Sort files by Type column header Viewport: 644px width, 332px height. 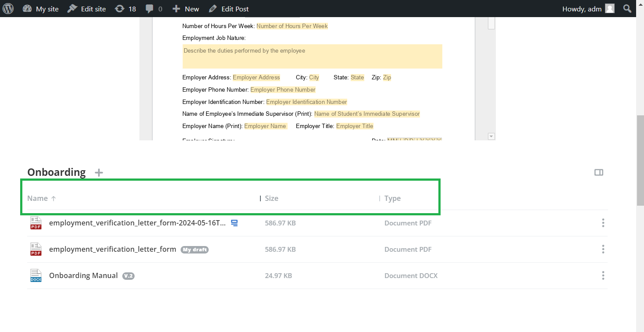(x=392, y=198)
